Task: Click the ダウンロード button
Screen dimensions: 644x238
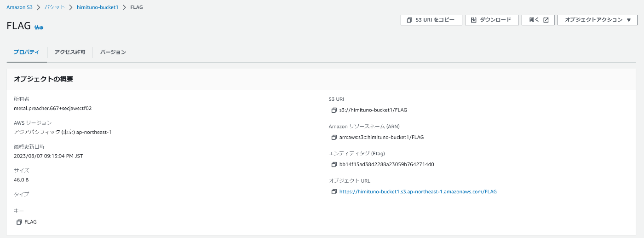Action: pyautogui.click(x=492, y=20)
